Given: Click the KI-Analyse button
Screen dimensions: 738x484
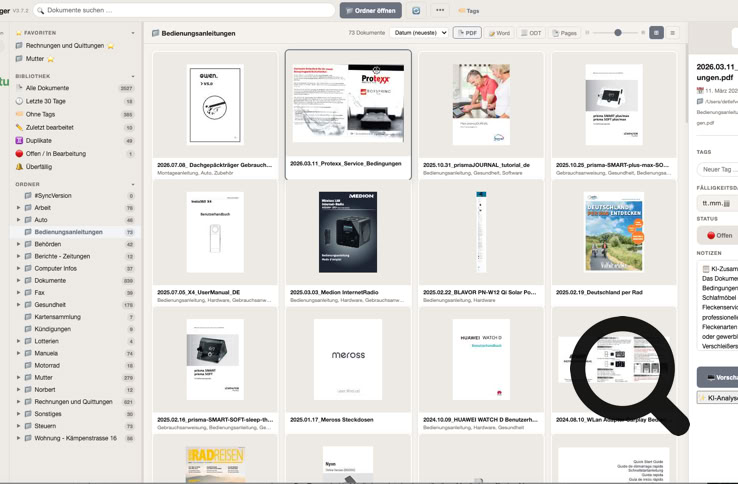Looking at the screenshot, I should [x=718, y=398].
